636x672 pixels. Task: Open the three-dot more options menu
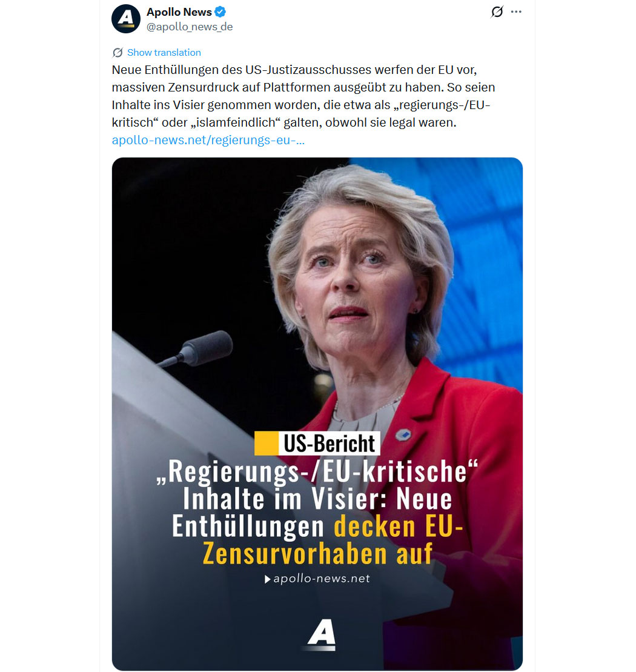(516, 12)
